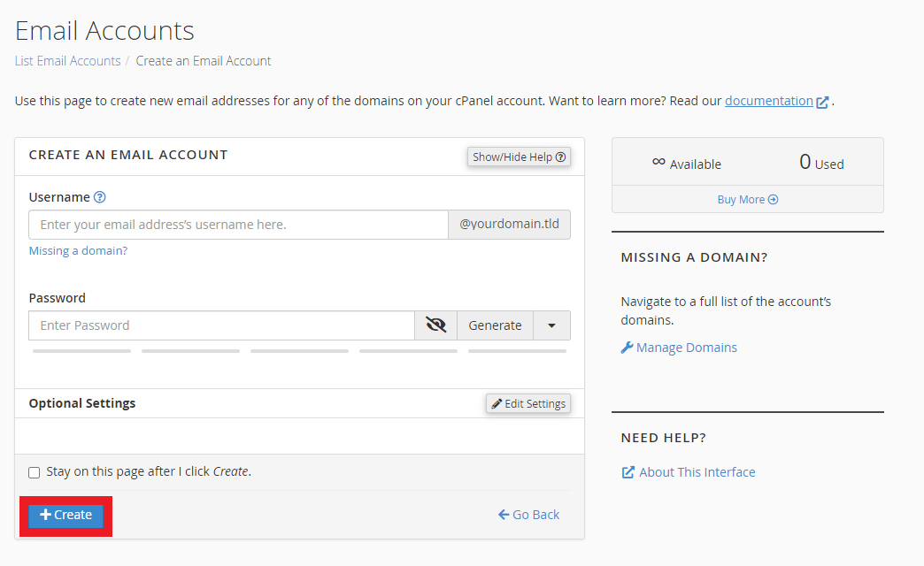Screen dimensions: 924x566
Task: Click the Generate password button
Action: point(495,325)
